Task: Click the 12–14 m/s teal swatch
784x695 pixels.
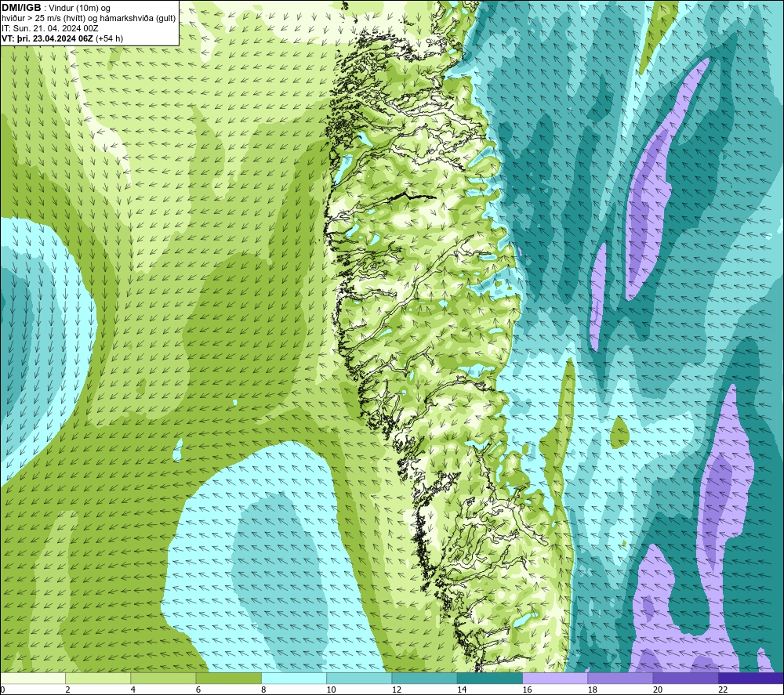Action: (x=424, y=678)
